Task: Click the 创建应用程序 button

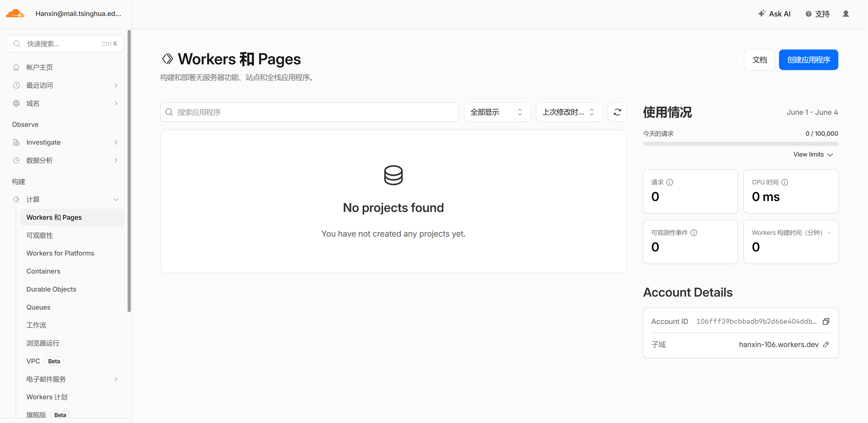Action: pos(808,60)
